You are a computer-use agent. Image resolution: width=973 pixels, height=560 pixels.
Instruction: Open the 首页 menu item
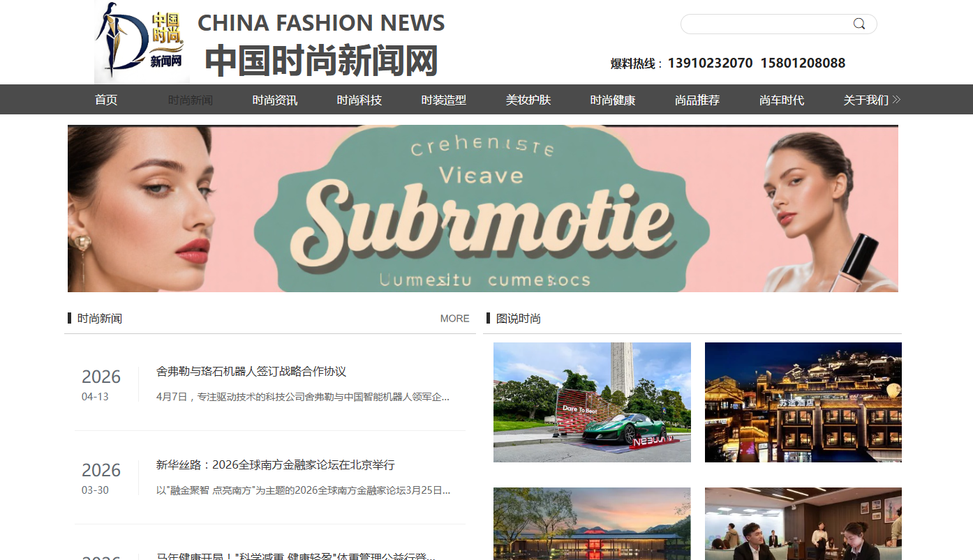(106, 100)
